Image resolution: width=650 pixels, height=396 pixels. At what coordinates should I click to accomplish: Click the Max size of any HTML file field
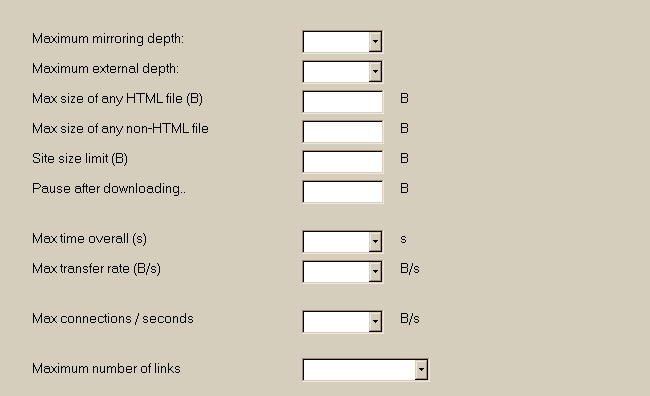click(x=343, y=102)
